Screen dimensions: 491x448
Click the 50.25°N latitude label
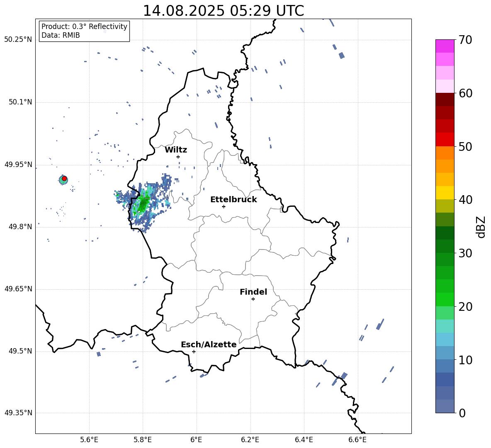click(x=18, y=40)
